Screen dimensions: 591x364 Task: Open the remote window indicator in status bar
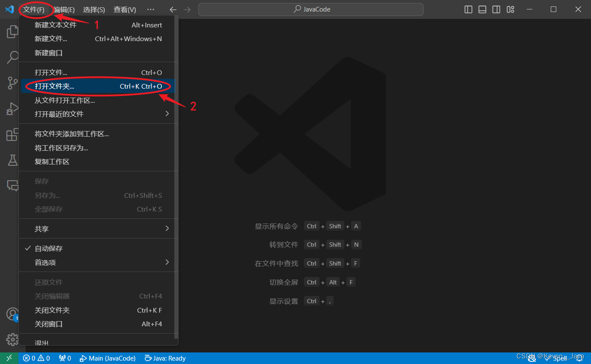[x=9, y=358]
